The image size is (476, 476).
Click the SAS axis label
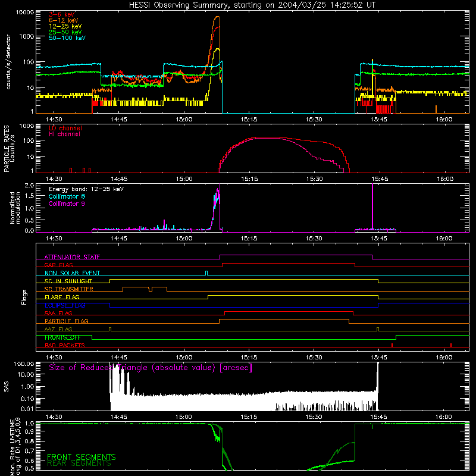[7, 386]
